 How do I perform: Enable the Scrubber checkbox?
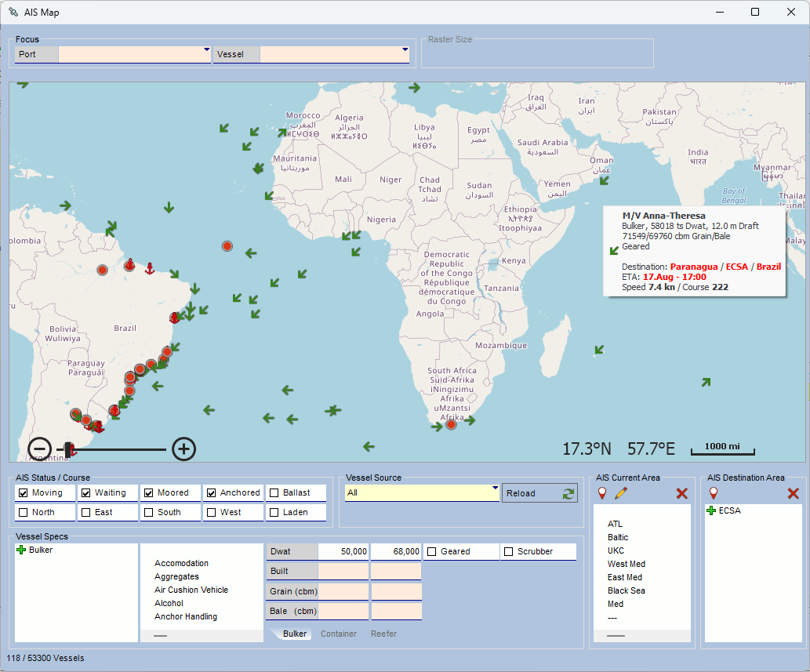click(x=508, y=552)
